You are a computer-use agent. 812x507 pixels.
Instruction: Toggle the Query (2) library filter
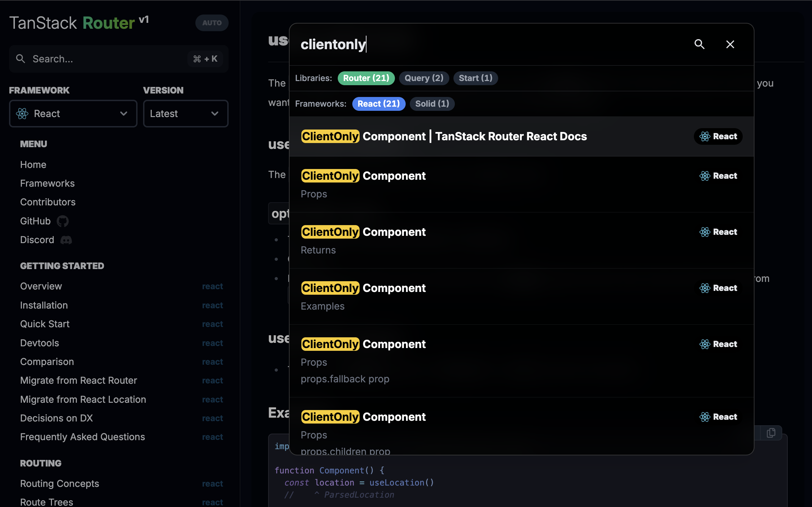[x=424, y=78]
